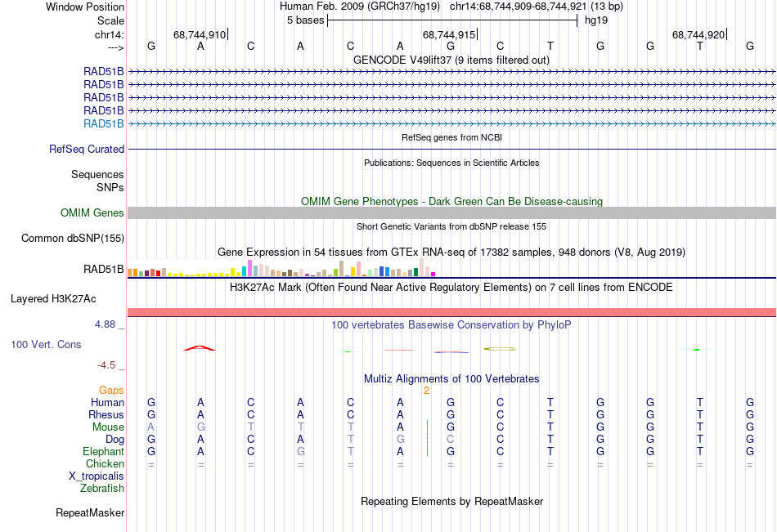Viewport: 777px width, 532px height.
Task: Click the Elephant alignment row label
Action: (x=103, y=452)
